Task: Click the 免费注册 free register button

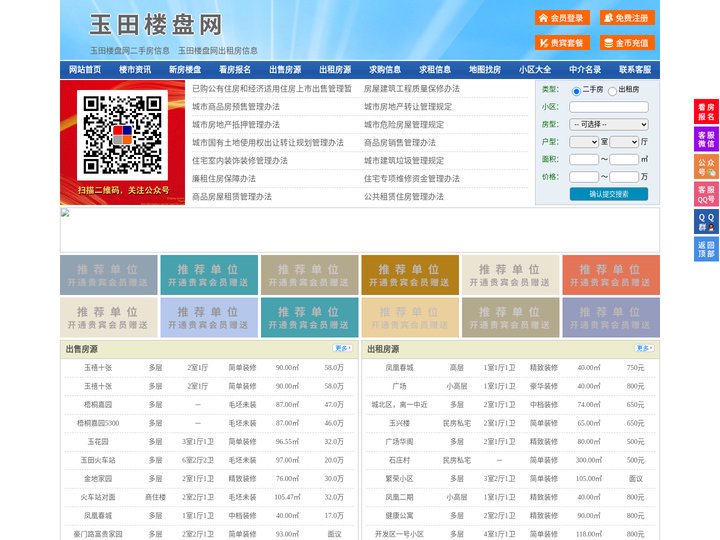Action: [x=627, y=18]
